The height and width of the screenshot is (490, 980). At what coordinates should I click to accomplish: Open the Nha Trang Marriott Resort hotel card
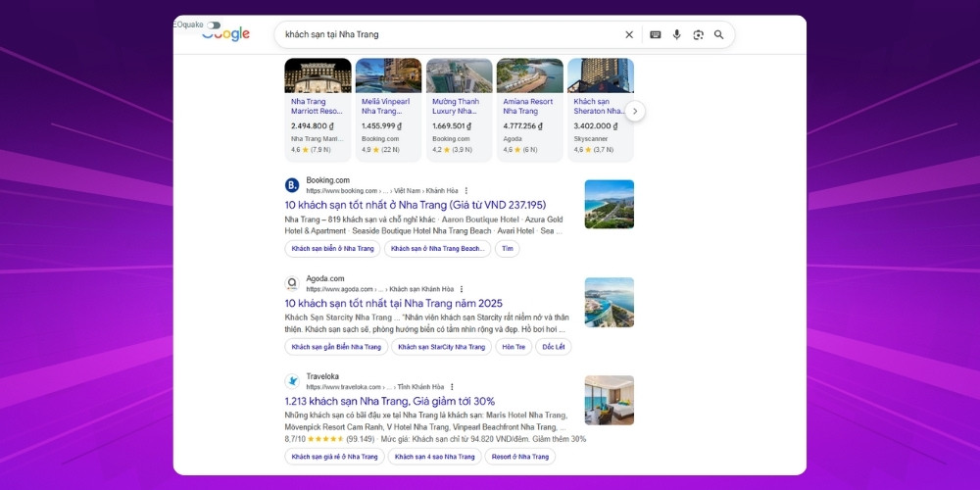tap(318, 110)
